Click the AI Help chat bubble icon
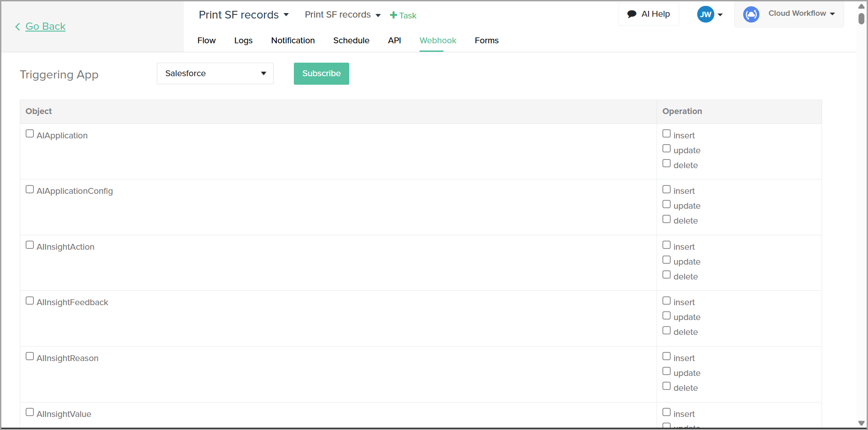Screen dimensions: 868x430 point(631,14)
